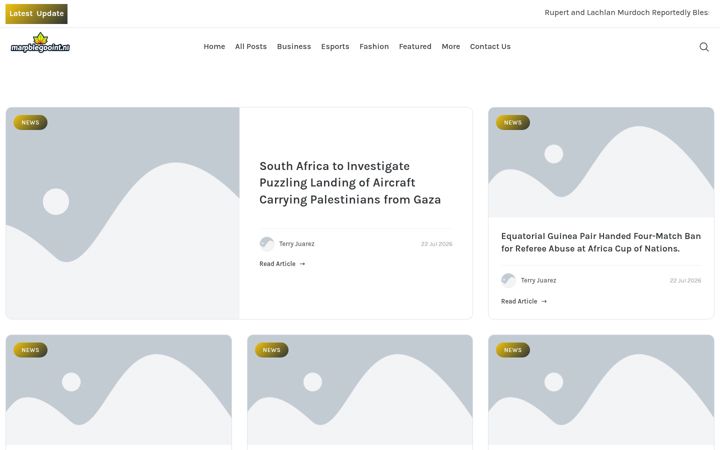Viewport: 720px width, 450px height.
Task: Follow Read Article link for South Africa story
Action: click(x=282, y=264)
